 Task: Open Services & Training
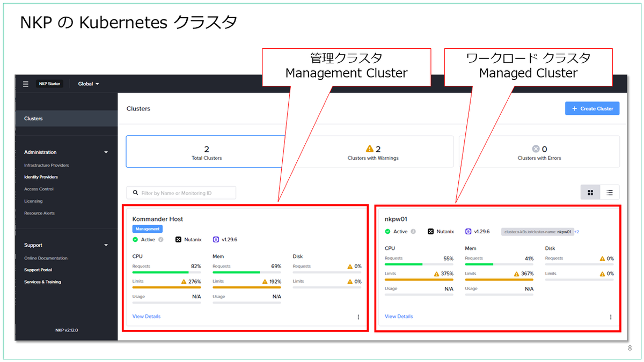(42, 282)
